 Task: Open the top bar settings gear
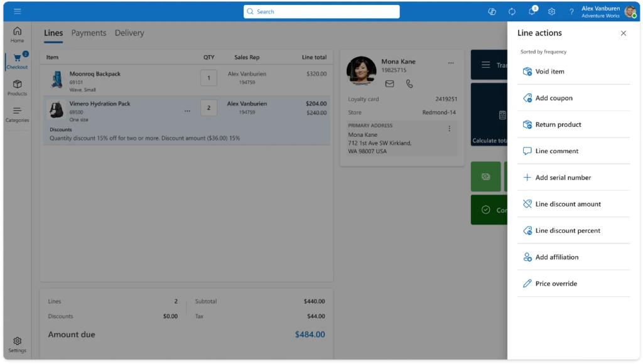pyautogui.click(x=551, y=11)
